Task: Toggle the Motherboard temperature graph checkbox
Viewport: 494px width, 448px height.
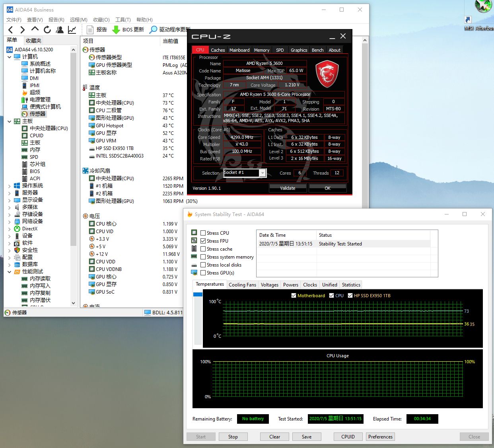Action: (294, 296)
